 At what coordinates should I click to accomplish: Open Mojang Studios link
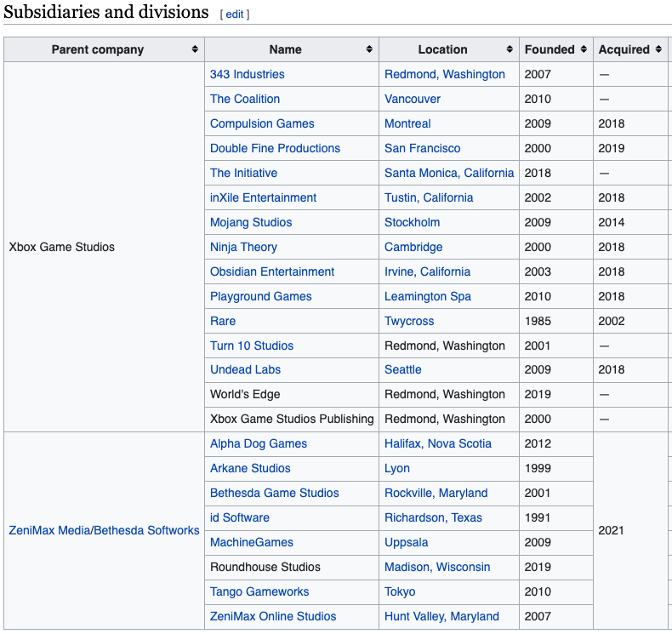[251, 222]
